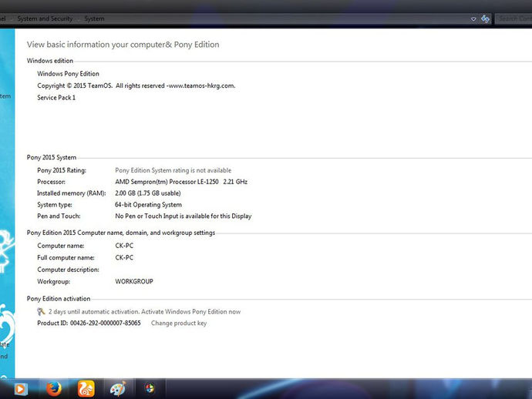532x399 pixels.
Task: Launch Firefox from the taskbar
Action: point(54,388)
